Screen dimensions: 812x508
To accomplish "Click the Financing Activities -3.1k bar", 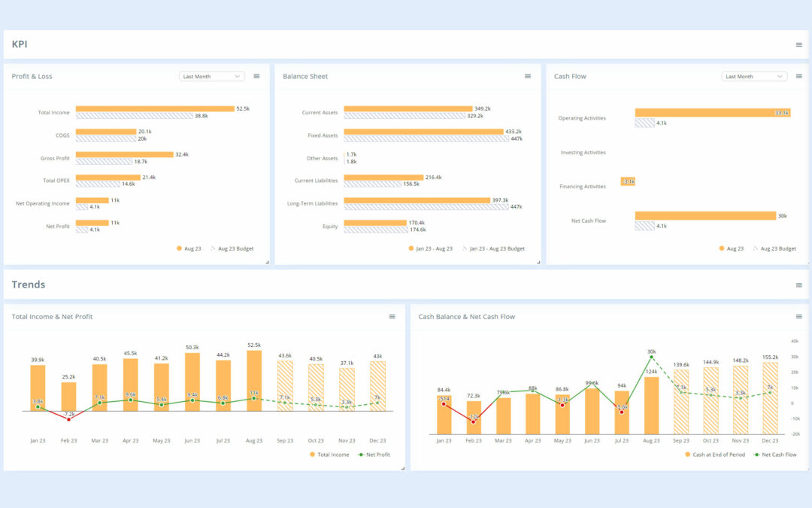I will [x=628, y=181].
